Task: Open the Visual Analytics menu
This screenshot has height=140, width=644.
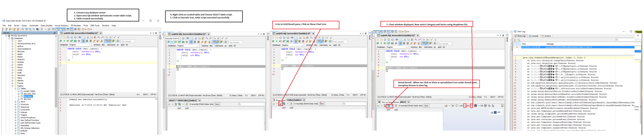Action: (62, 25)
